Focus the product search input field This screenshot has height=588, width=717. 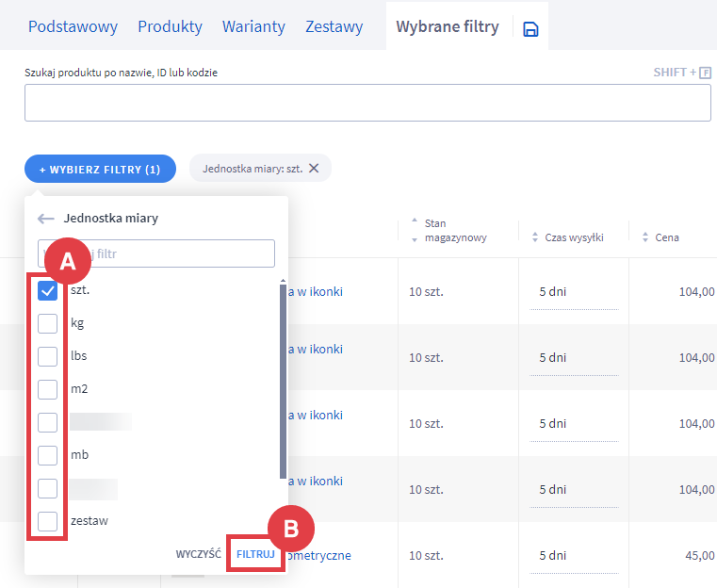(x=367, y=103)
